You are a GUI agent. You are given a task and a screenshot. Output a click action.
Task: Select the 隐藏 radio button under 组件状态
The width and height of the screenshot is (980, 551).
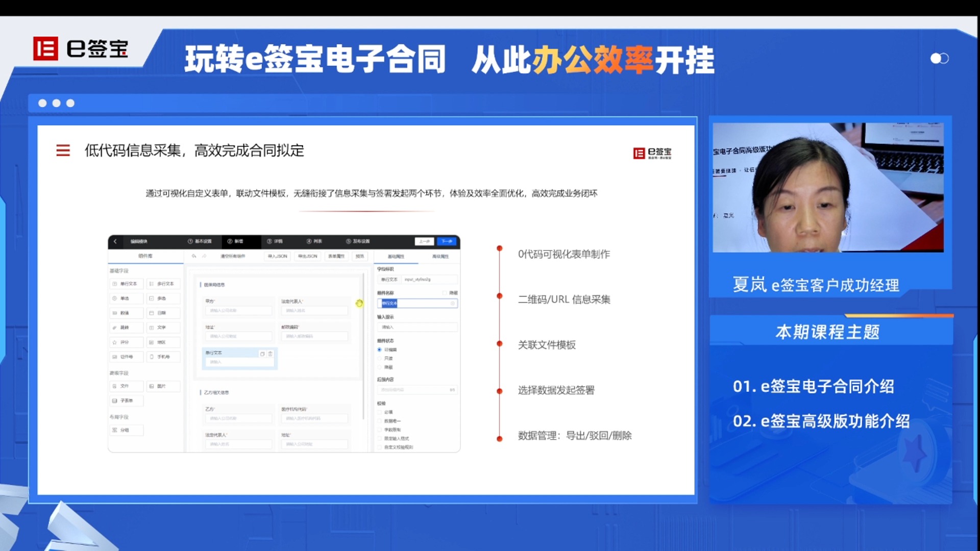pos(379,367)
